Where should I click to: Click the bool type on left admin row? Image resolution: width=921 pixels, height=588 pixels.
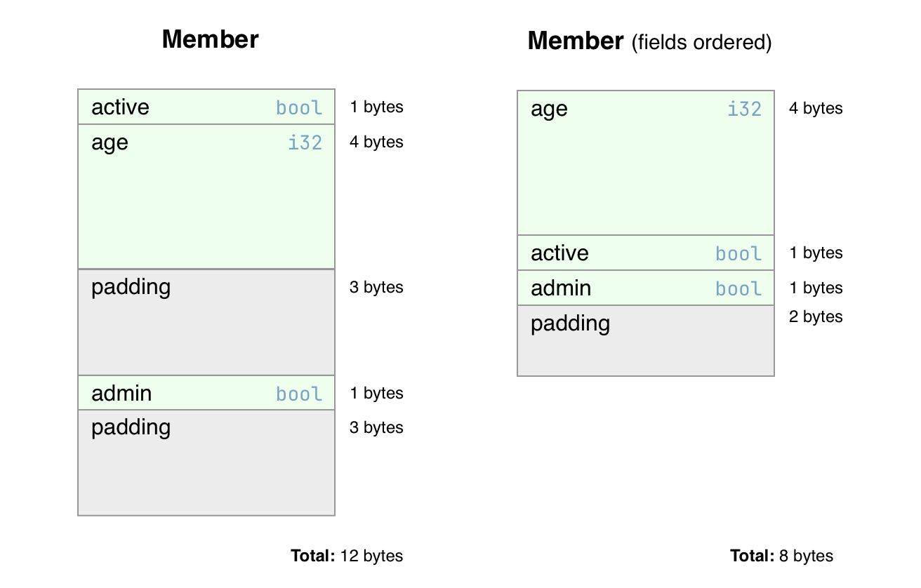pos(299,394)
